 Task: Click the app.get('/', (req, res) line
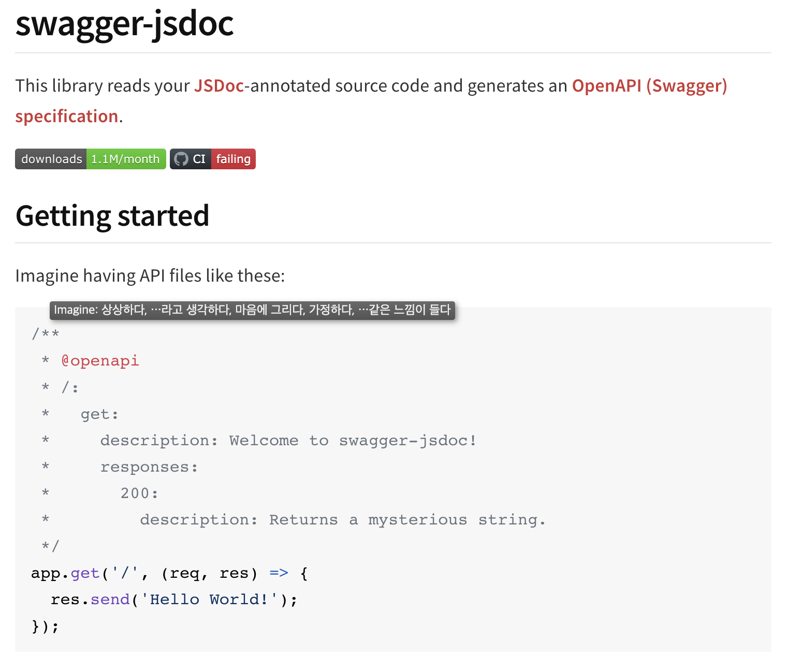pos(170,573)
